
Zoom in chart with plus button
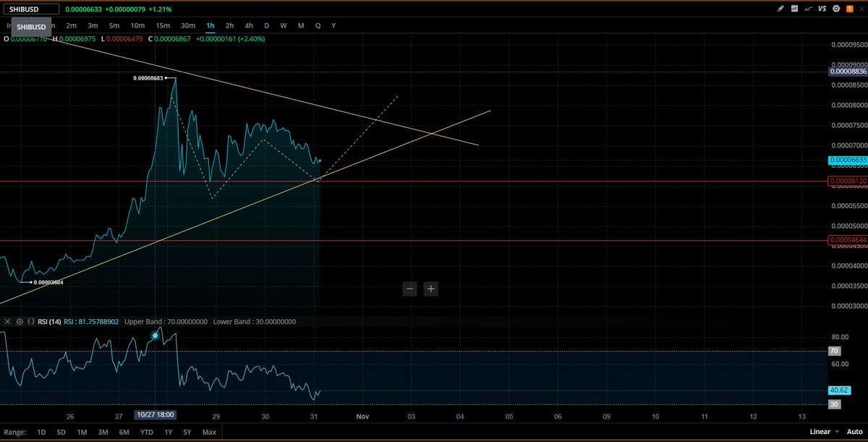[430, 289]
